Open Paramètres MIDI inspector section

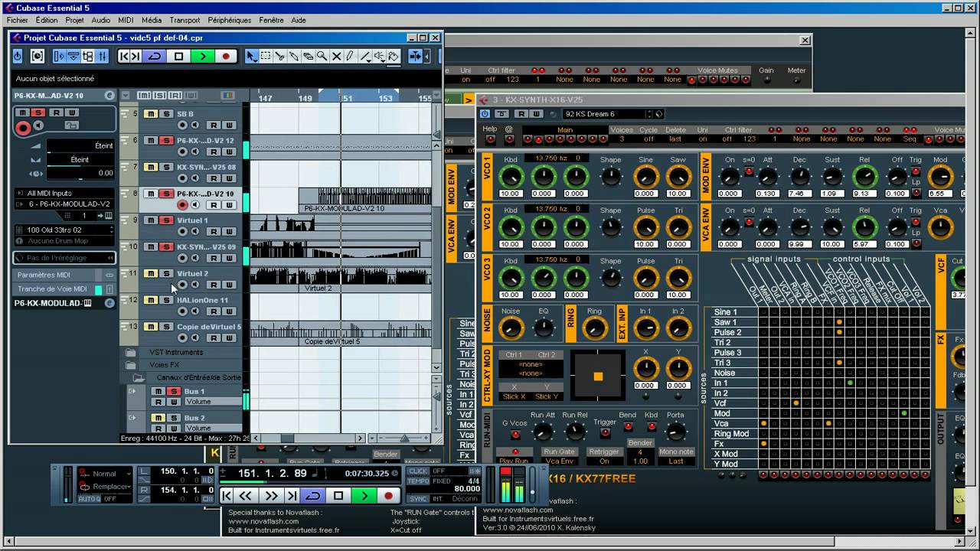point(64,275)
